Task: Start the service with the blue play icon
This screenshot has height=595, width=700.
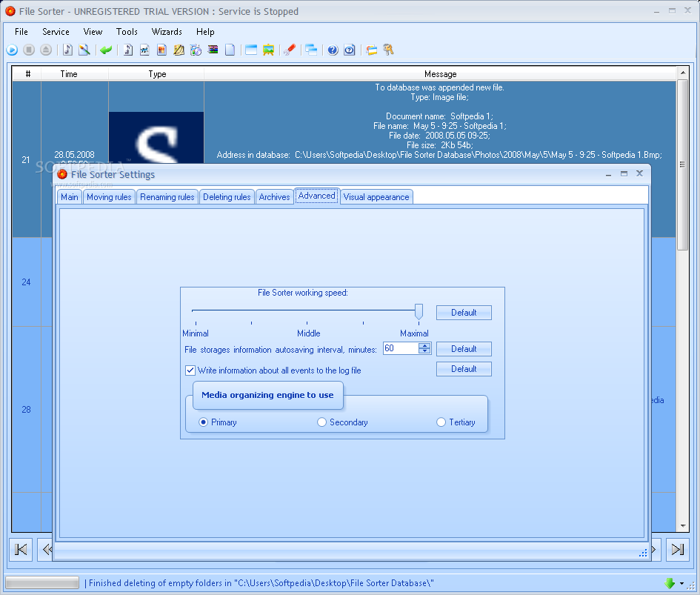Action: [x=12, y=50]
